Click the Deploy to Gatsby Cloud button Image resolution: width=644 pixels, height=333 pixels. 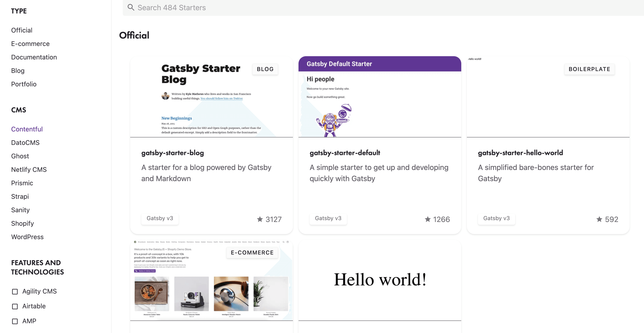[x=145, y=271]
